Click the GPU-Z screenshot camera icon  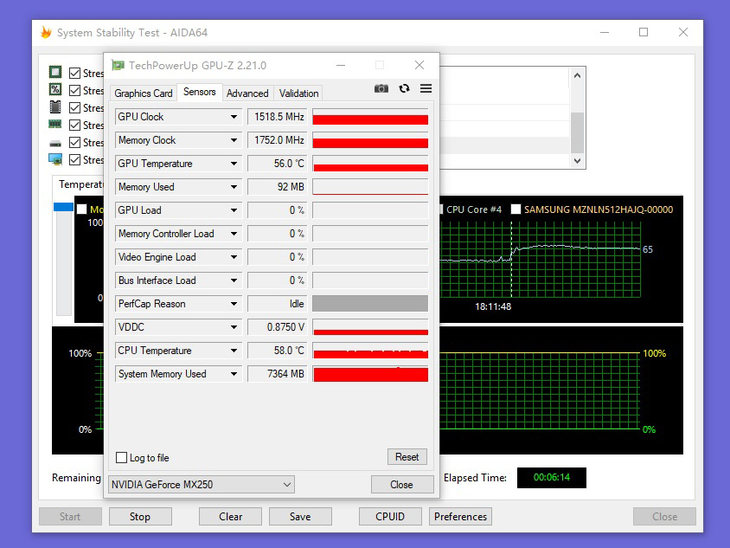point(381,88)
